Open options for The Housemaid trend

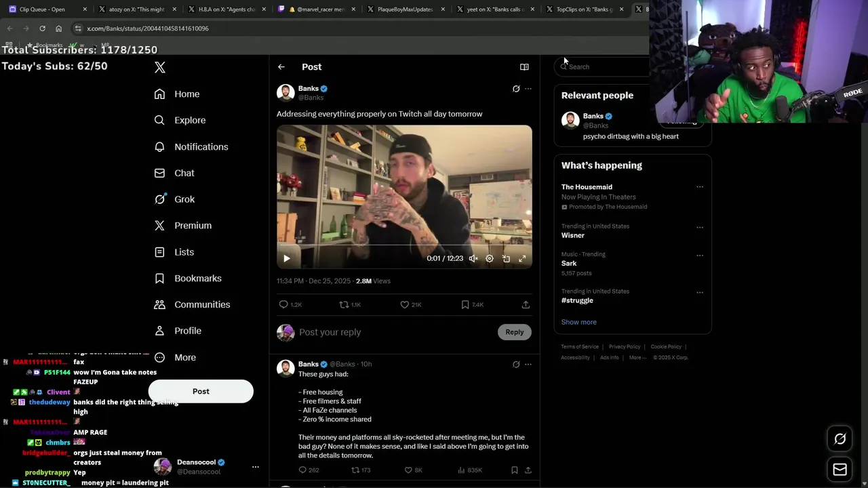700,187
